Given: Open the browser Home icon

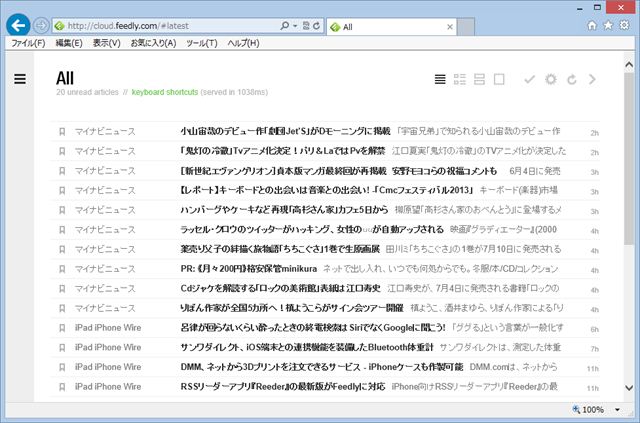Looking at the screenshot, I should 592,25.
